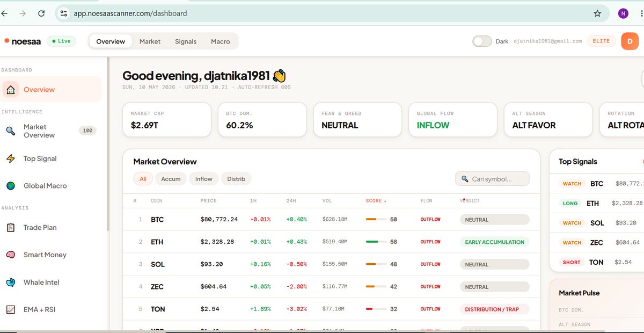The image size is (644, 333).
Task: Click TON's DISTRIBUTION / TRAP verdict badge
Action: coord(494,309)
